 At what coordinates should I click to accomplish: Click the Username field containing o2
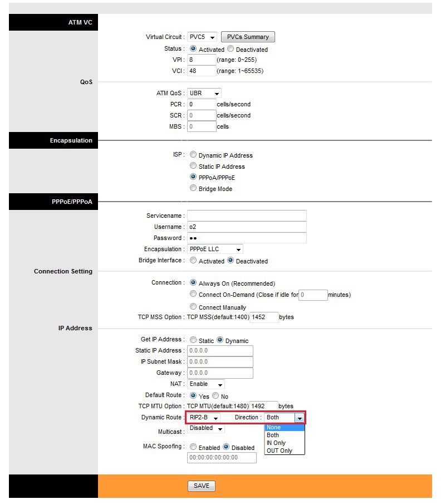pos(247,227)
